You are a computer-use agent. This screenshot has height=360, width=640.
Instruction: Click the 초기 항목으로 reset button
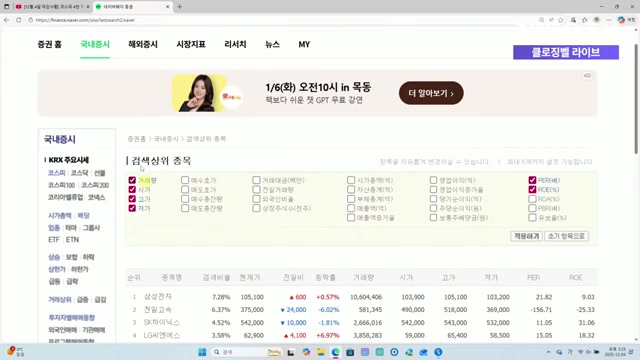(x=566, y=236)
